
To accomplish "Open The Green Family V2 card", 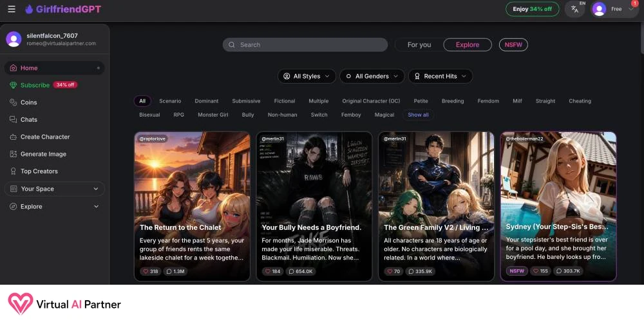I will point(436,207).
